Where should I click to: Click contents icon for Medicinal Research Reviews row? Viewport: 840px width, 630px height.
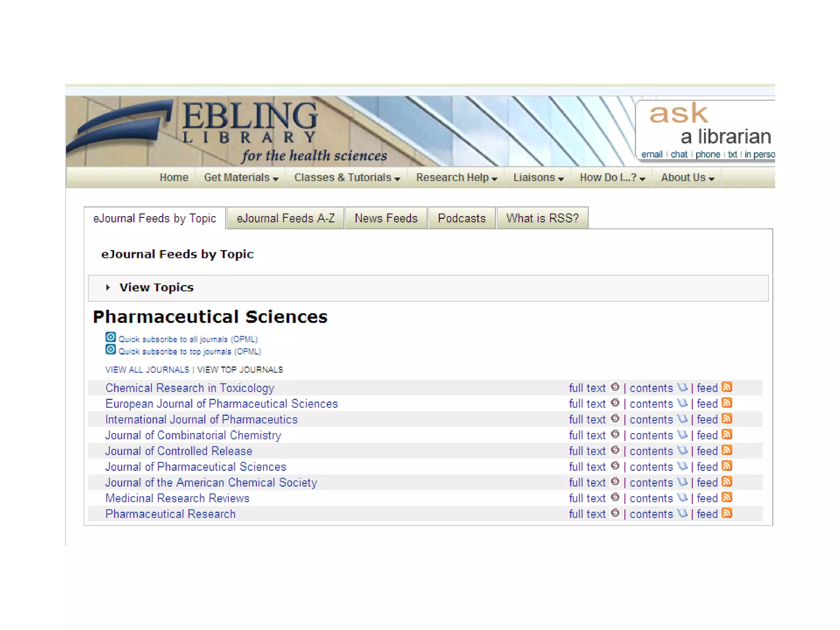682,498
